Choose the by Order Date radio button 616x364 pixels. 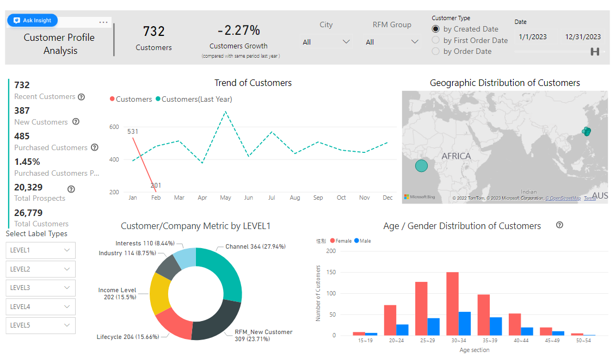[x=435, y=51]
